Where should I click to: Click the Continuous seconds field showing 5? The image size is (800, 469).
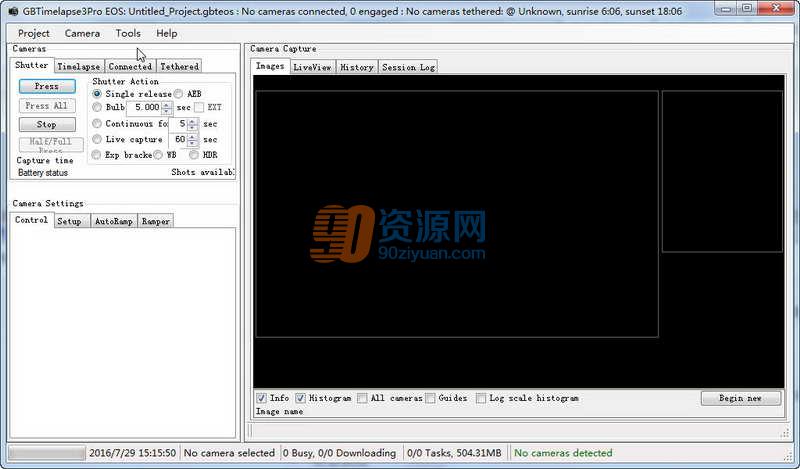(178, 124)
